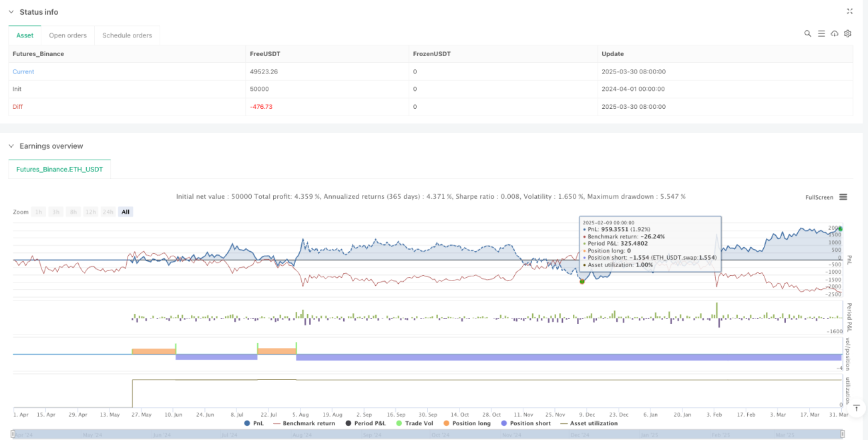
Task: Switch to the Open orders tab
Action: tap(68, 35)
